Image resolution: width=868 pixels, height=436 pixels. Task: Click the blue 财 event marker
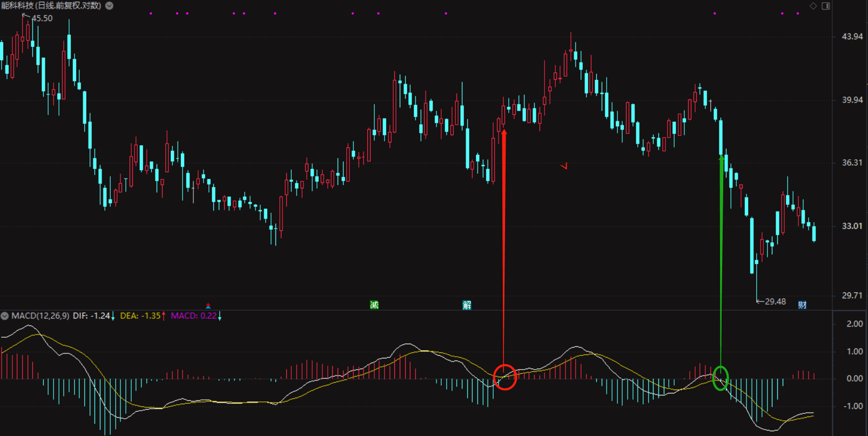(x=802, y=305)
